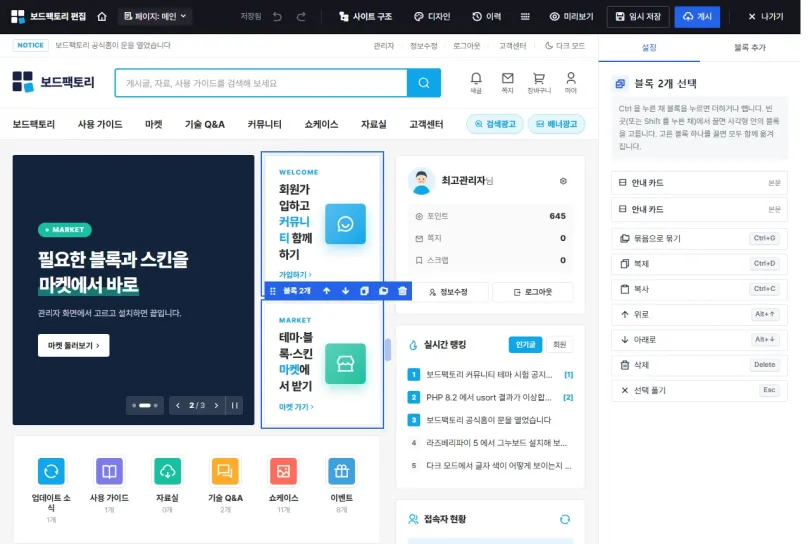Open the 쪽지 envelope icon in the header
This screenshot has width=810, height=544.
pyautogui.click(x=507, y=82)
